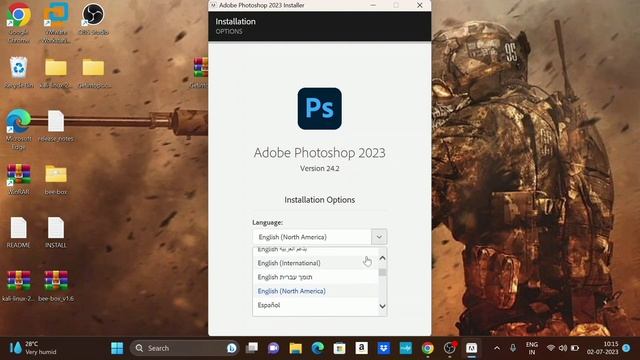Select the kali-linux archive file on desktop
This screenshot has height=360, width=640.
point(18,286)
